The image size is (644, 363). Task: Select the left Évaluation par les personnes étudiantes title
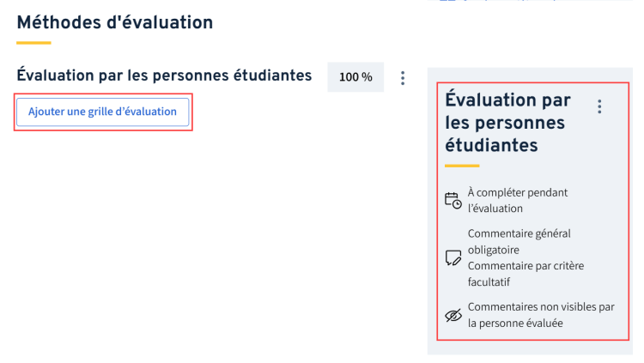coord(164,76)
